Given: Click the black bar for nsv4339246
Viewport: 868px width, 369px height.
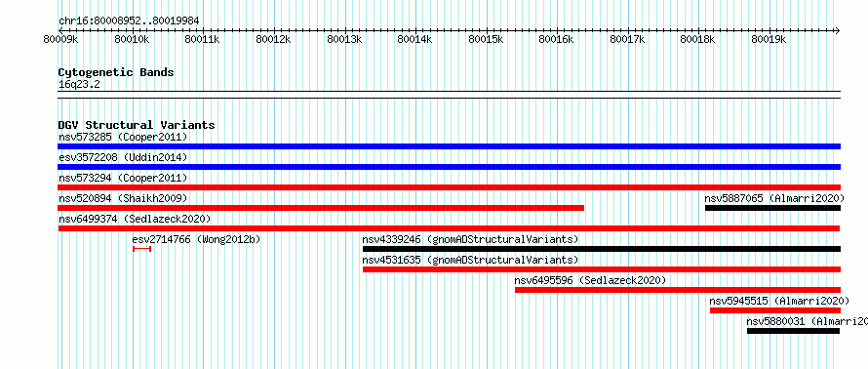Looking at the screenshot, I should click(601, 249).
